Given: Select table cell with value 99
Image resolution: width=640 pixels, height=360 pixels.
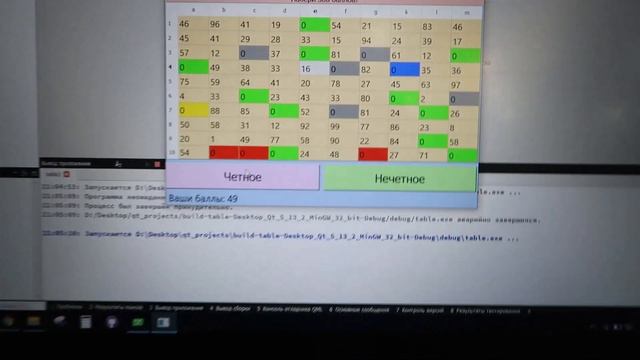Looking at the screenshot, I should point(344,126).
